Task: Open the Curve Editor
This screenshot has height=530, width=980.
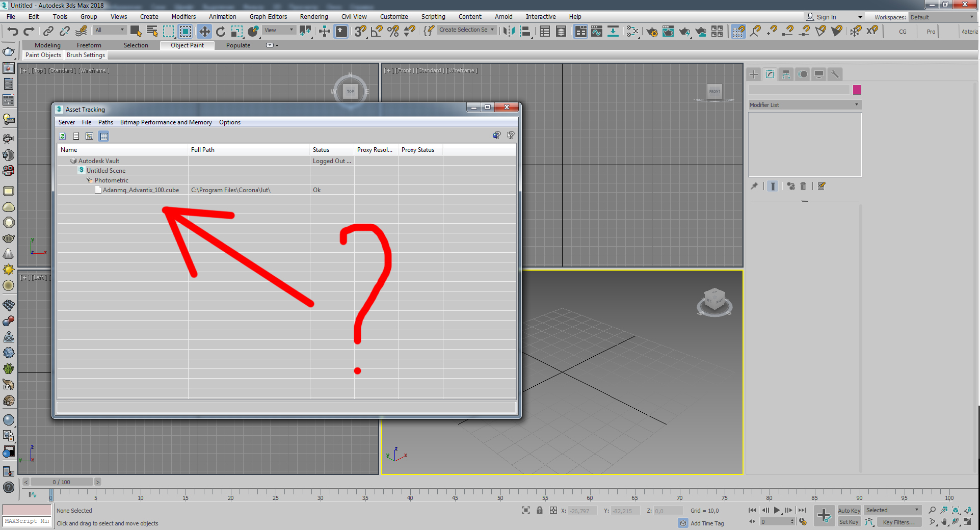Action: coord(597,31)
